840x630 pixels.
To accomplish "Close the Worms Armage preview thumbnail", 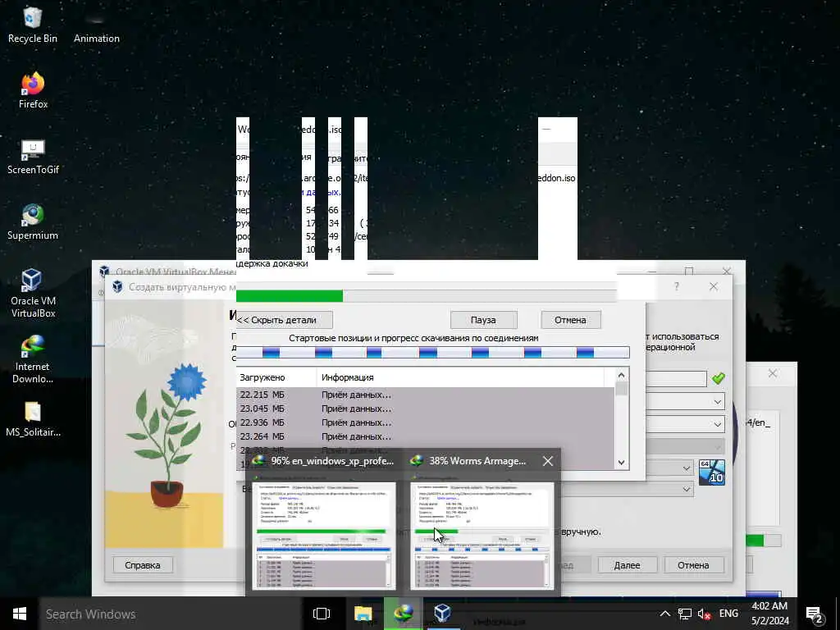I will [x=547, y=461].
